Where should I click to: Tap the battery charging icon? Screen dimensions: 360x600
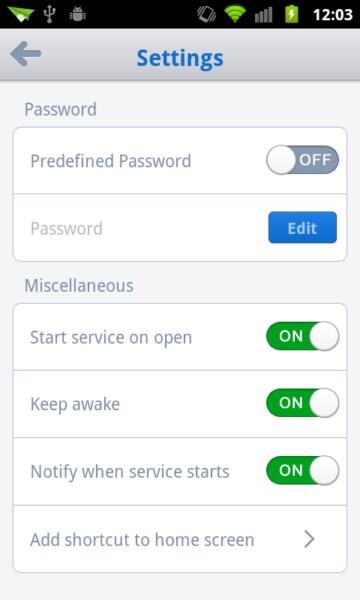[x=292, y=14]
